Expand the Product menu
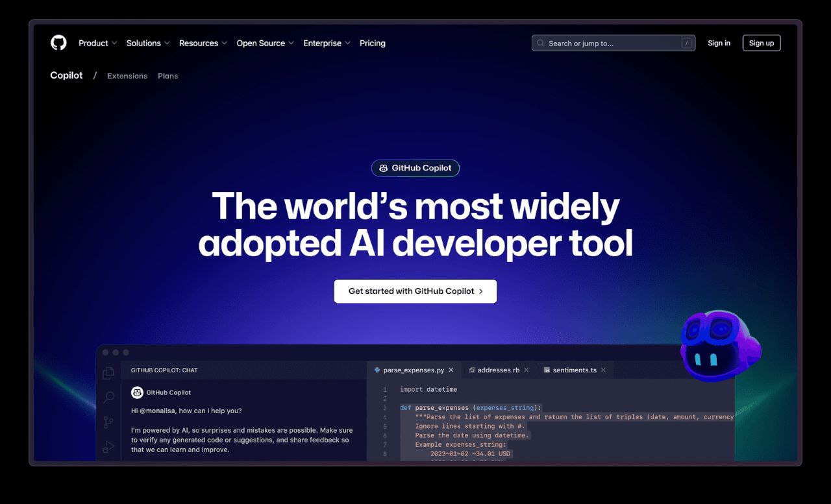Screen dimensions: 831x504 [98, 43]
